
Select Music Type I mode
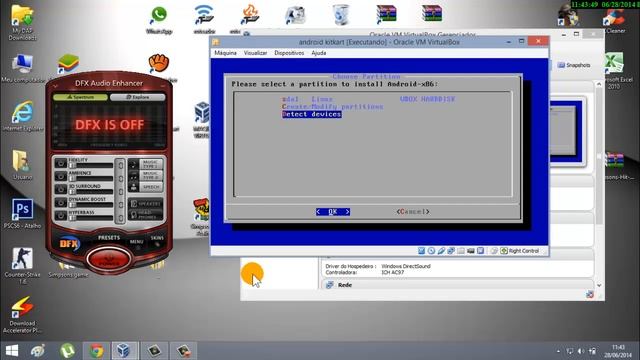[x=146, y=164]
